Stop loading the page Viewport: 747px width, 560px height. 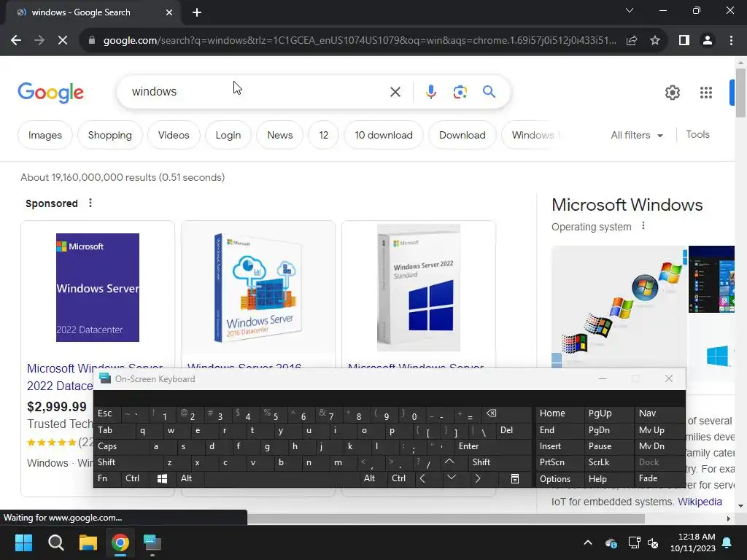[x=63, y=41]
